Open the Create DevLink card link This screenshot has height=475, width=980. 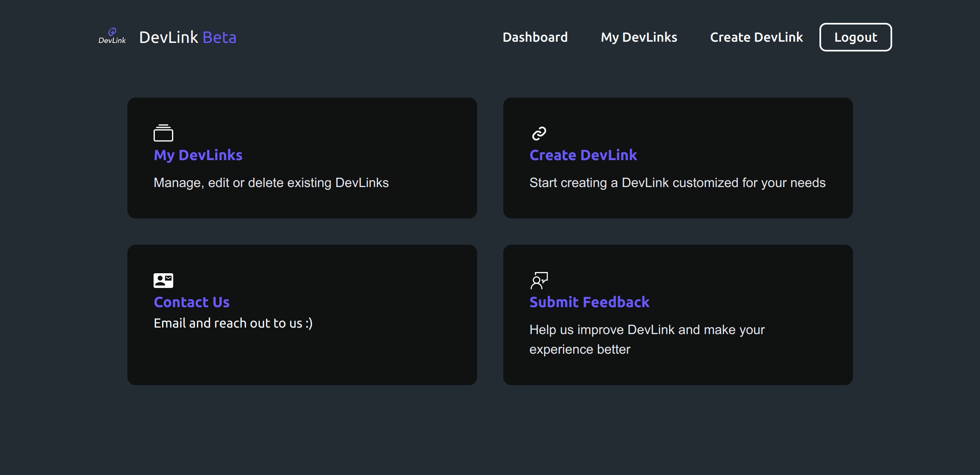pyautogui.click(x=583, y=155)
